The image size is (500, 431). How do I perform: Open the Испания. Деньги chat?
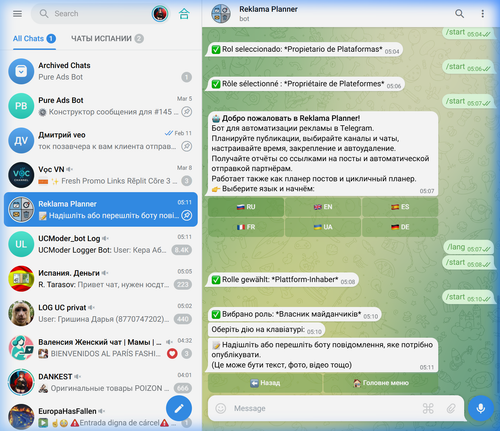pos(101,279)
